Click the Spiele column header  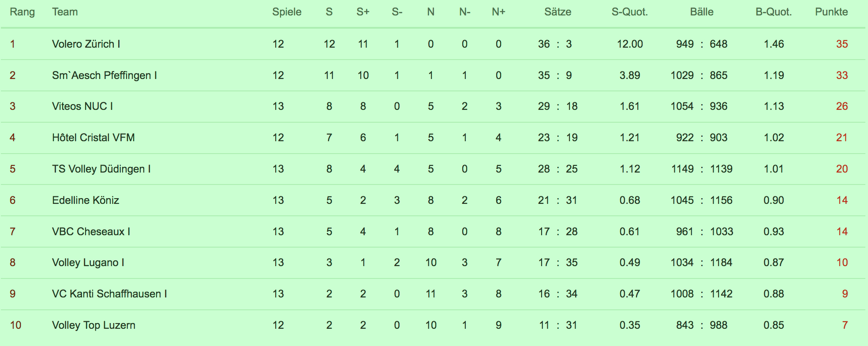coord(287,12)
